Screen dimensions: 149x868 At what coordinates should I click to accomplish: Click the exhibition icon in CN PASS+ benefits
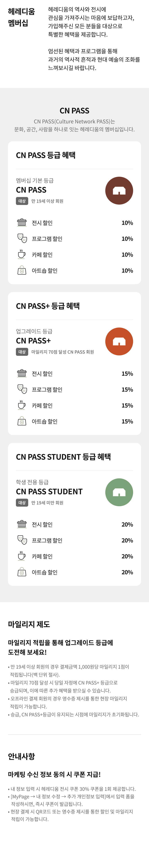click(x=22, y=373)
